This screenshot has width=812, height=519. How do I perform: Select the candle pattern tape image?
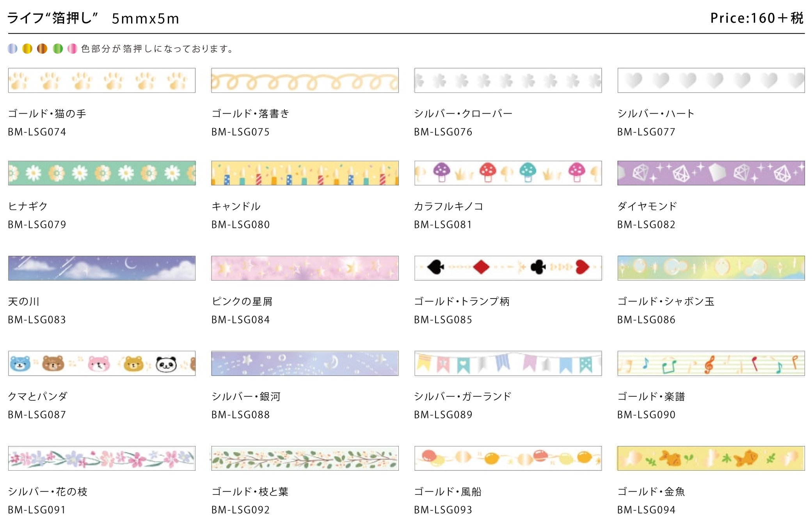click(305, 173)
